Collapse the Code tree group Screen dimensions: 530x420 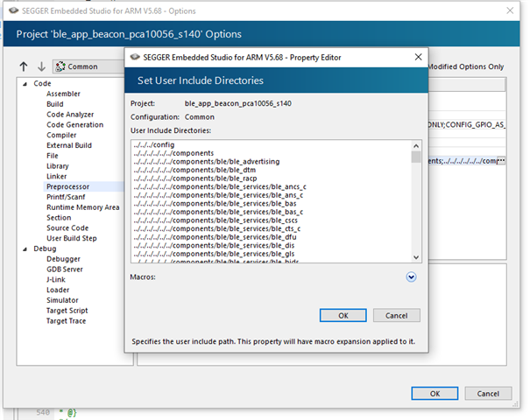coord(25,83)
